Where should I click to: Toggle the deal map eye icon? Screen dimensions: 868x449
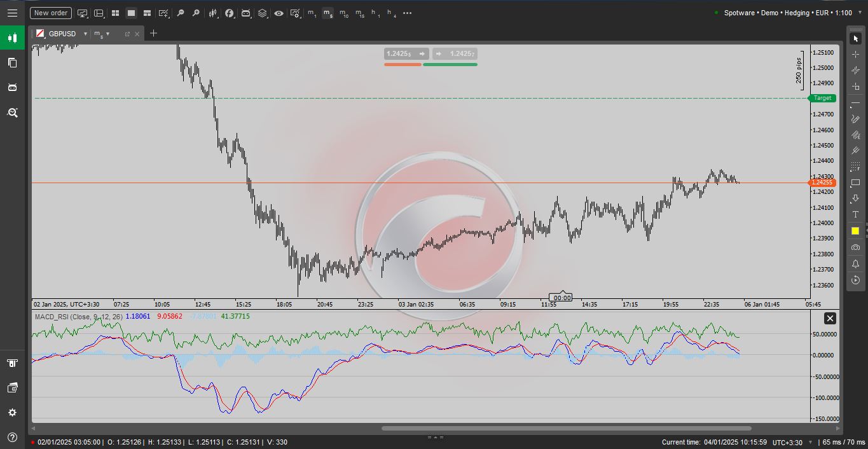tap(279, 13)
